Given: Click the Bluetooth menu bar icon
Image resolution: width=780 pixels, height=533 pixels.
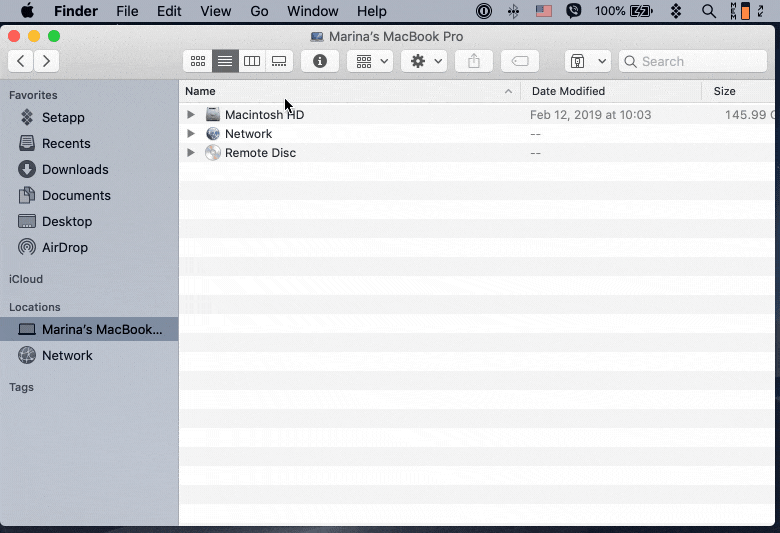Looking at the screenshot, I should click(513, 11).
